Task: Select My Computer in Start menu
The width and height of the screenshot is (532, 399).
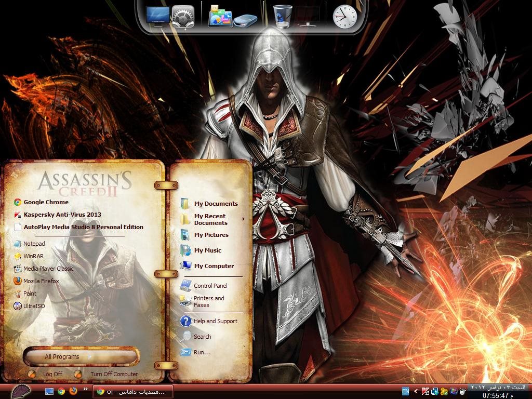Action: click(214, 266)
